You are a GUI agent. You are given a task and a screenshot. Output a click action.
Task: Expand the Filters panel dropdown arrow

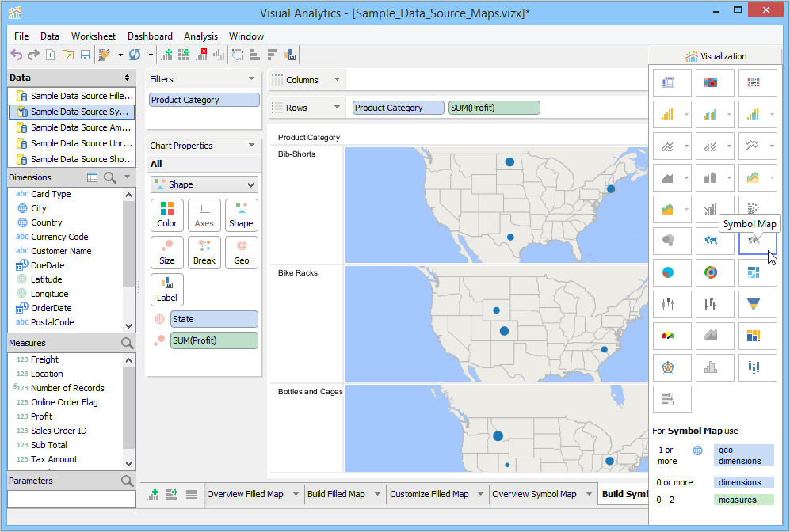pos(251,79)
